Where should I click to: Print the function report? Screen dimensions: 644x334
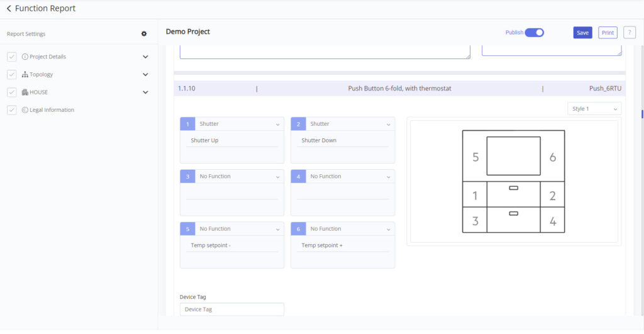coord(608,33)
